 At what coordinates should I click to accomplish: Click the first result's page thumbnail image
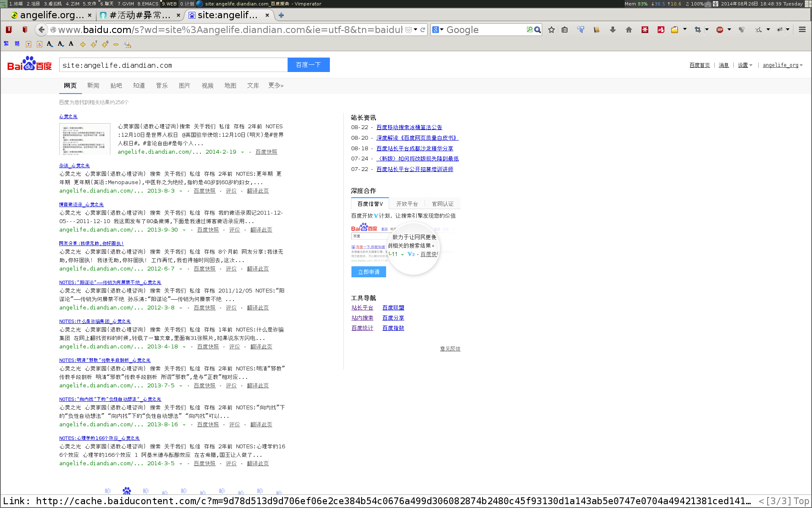85,139
